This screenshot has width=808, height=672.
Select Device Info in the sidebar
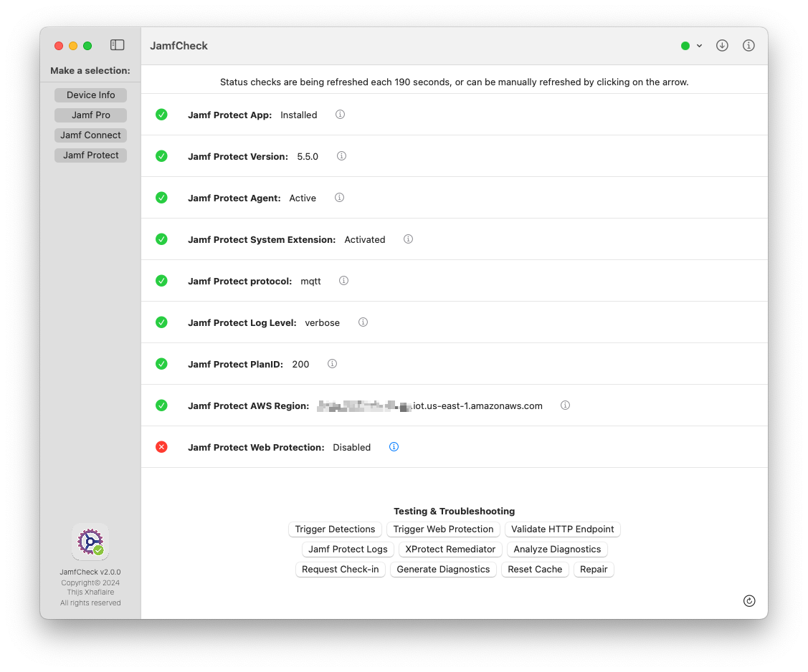click(x=90, y=95)
